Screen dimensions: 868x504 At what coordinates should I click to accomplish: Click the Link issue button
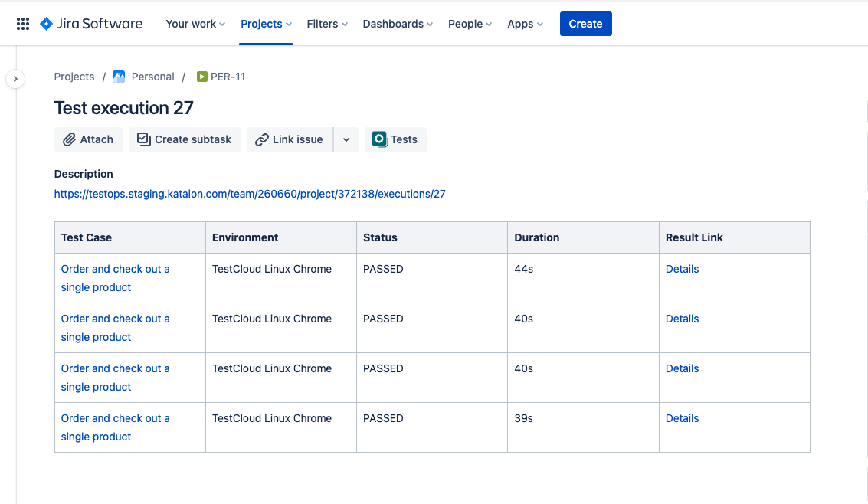[289, 139]
